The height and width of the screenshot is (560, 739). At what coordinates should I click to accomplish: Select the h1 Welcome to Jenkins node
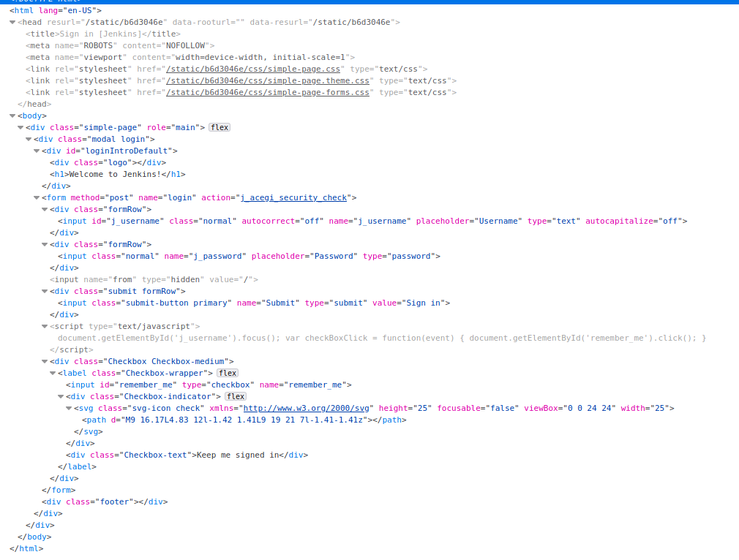117,174
